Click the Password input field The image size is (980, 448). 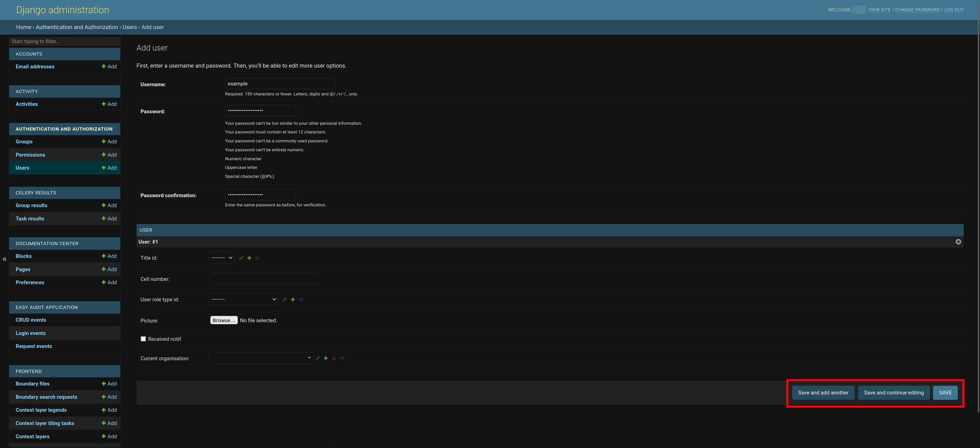[x=260, y=110]
